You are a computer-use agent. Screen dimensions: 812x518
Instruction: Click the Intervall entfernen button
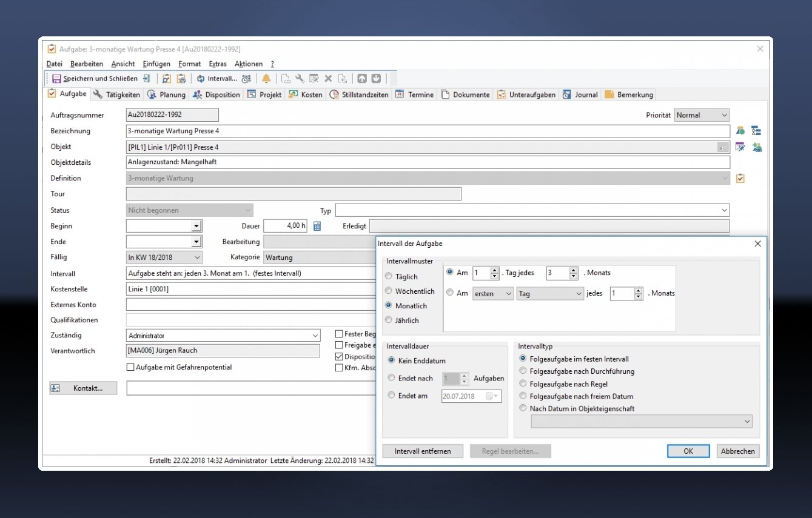(x=421, y=451)
